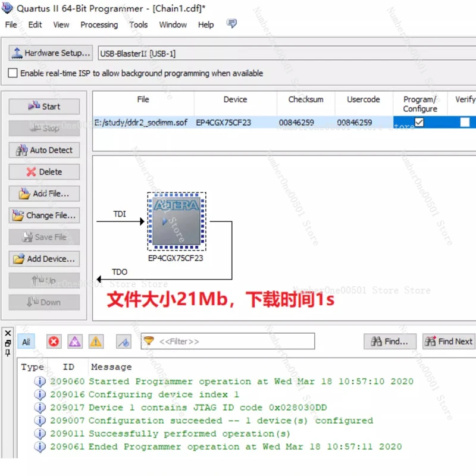
Task: Toggle the error messages filter icon
Action: [54, 342]
